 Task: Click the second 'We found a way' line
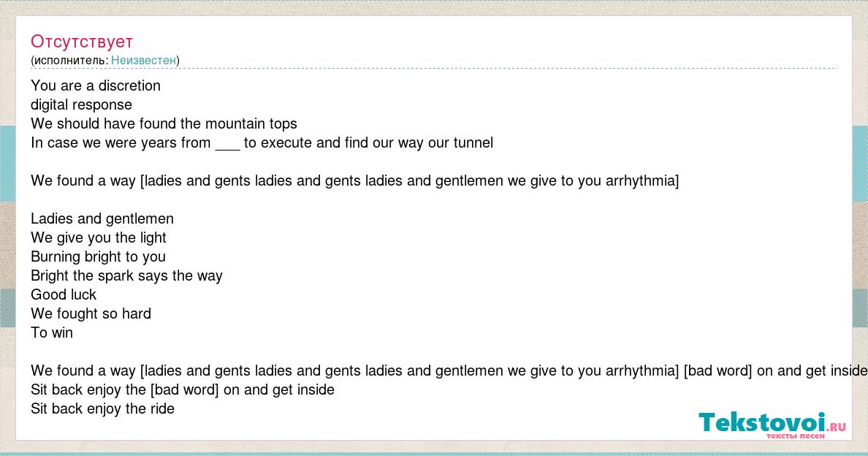[x=449, y=370]
